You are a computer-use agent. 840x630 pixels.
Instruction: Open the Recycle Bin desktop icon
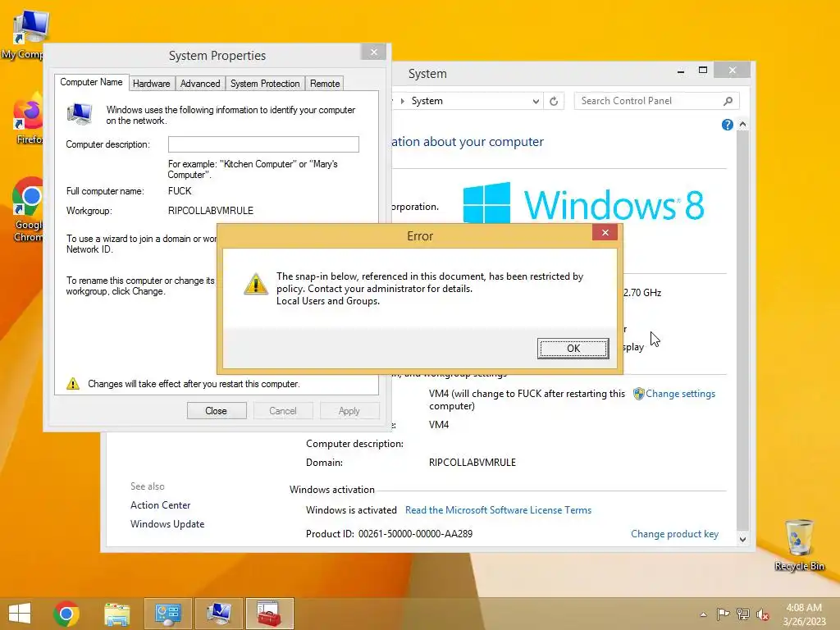point(799,546)
